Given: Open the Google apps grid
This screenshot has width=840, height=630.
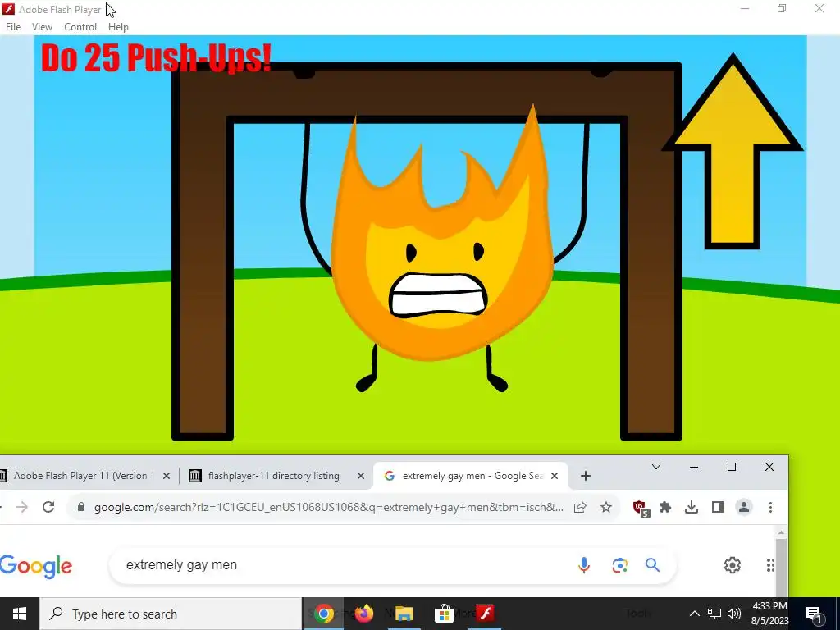Looking at the screenshot, I should pos(770,565).
